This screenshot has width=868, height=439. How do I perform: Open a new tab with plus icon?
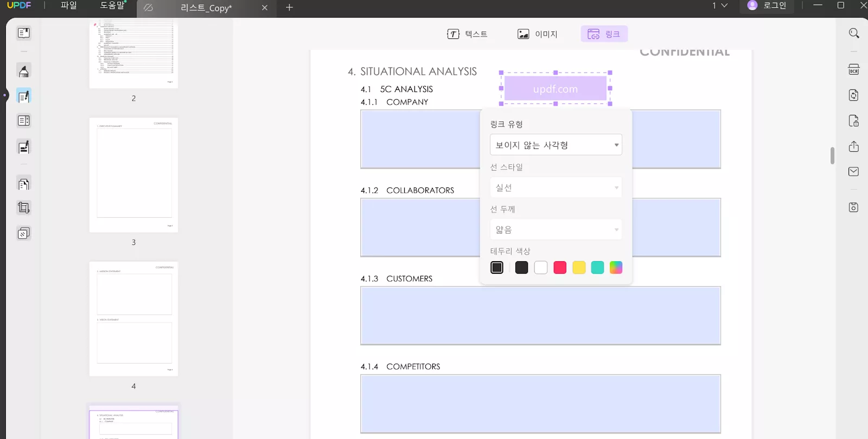(x=289, y=8)
